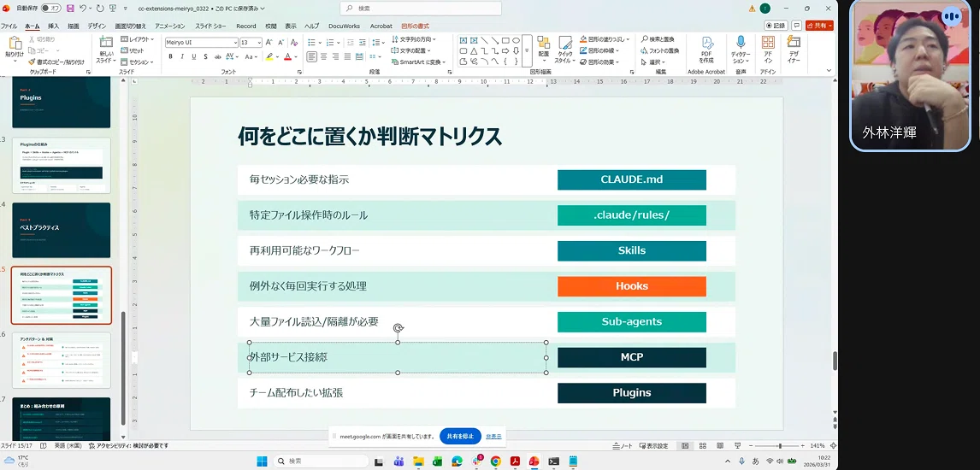Open 検索と置換 find and replace
This screenshot has width=980, height=470.
657,39
